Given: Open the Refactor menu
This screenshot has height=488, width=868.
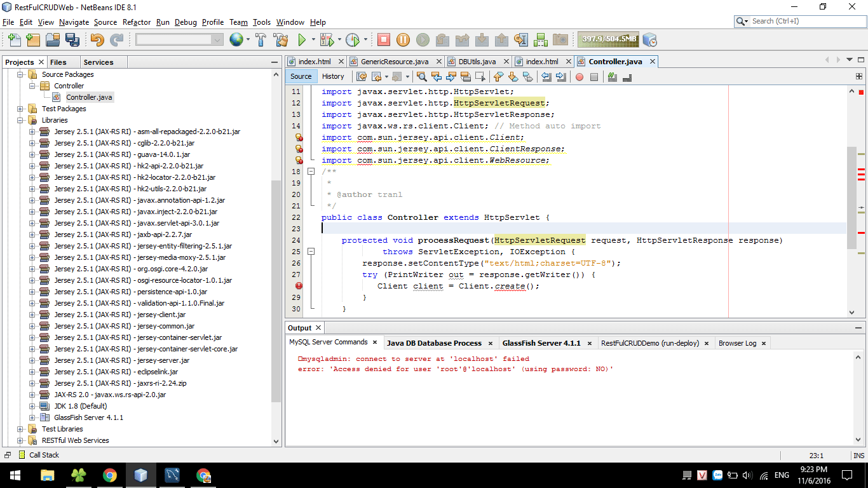Looking at the screenshot, I should pos(137,22).
